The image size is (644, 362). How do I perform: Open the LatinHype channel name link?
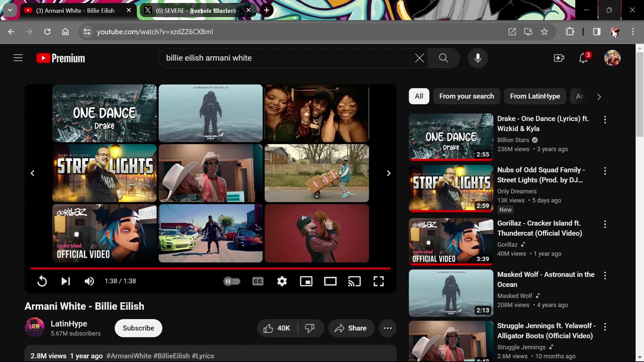(69, 324)
